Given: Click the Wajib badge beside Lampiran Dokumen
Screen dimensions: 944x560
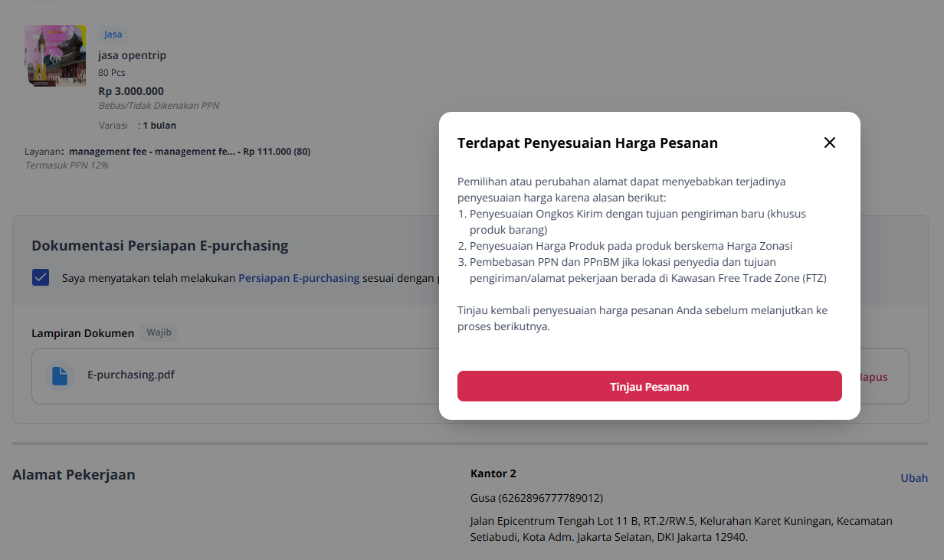Looking at the screenshot, I should tap(159, 332).
